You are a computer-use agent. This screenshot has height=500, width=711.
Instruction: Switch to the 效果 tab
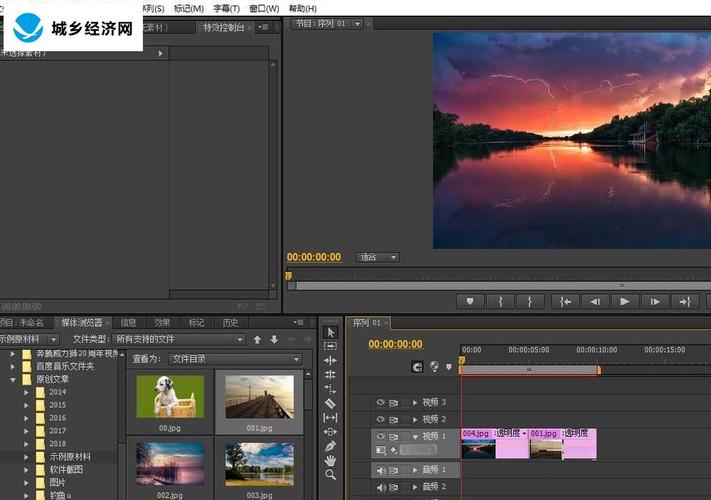pos(162,322)
